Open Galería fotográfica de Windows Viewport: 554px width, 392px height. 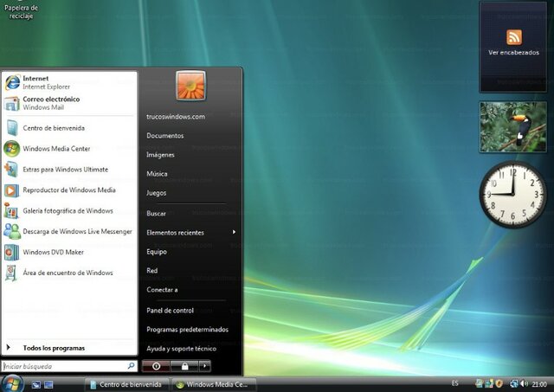[x=69, y=211]
